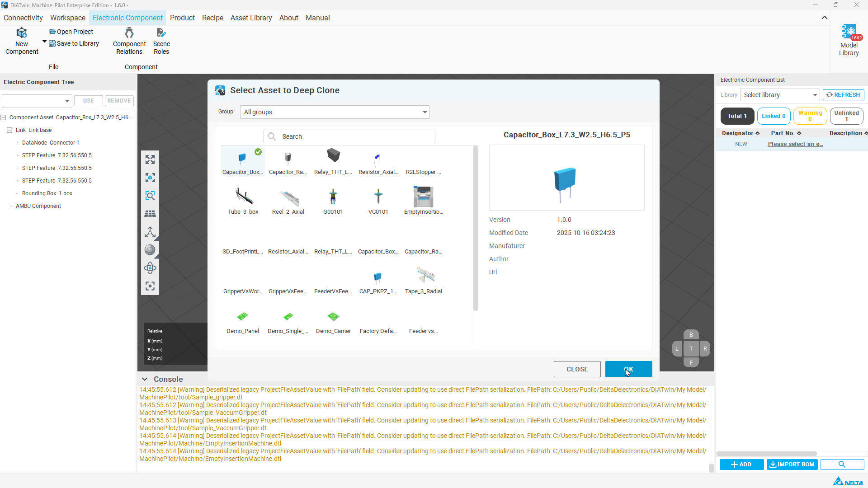Open the Manual menu
The height and width of the screenshot is (488, 868).
(317, 18)
